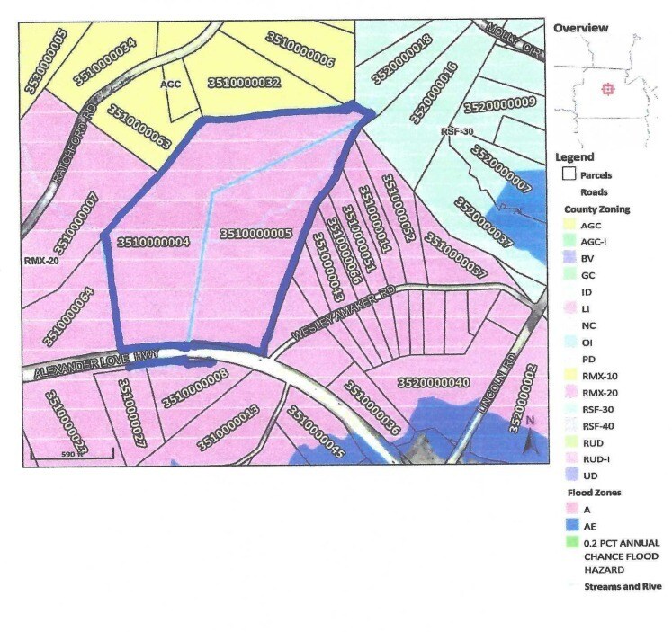Select parcel 3510000005 on the map
The image size is (672, 632).
(256, 234)
